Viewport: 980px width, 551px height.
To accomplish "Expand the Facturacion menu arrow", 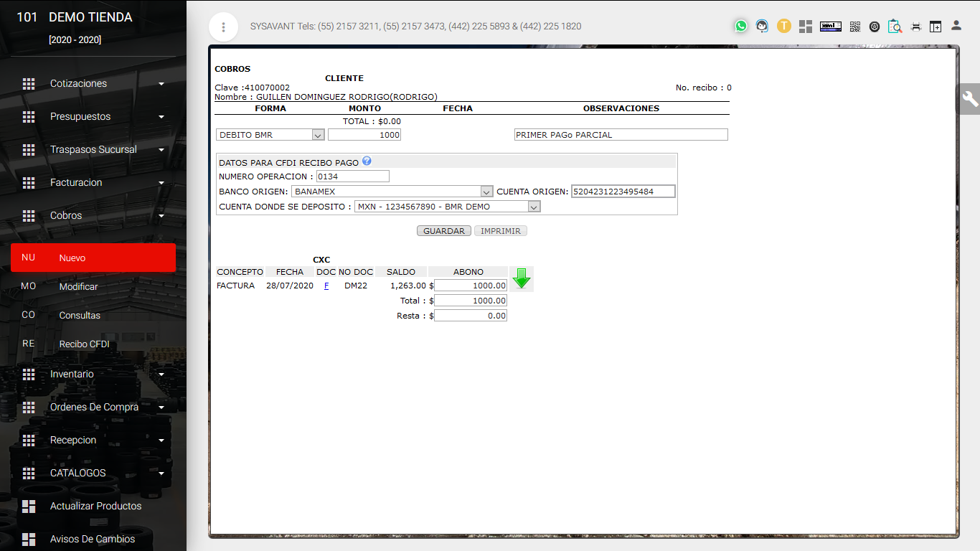I will pyautogui.click(x=161, y=183).
